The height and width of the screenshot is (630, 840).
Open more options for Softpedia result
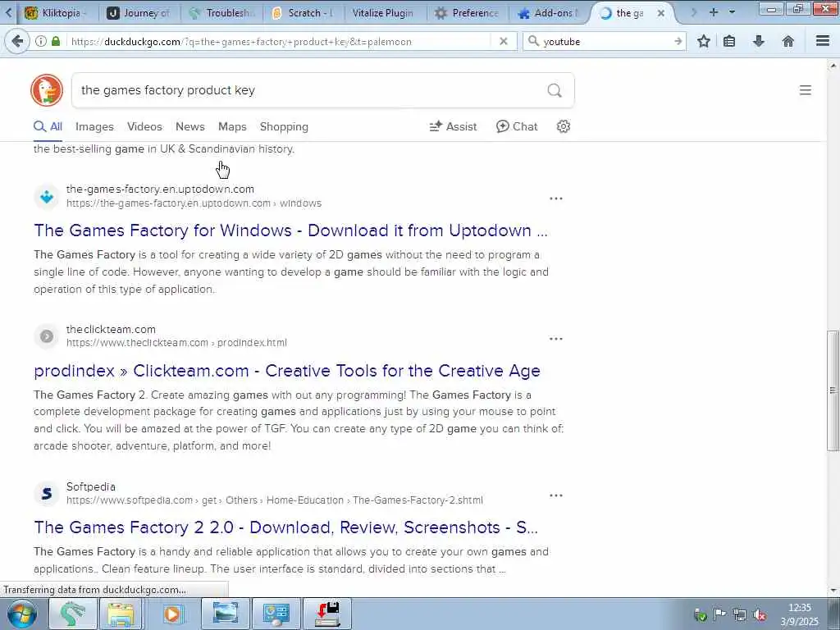[556, 495]
